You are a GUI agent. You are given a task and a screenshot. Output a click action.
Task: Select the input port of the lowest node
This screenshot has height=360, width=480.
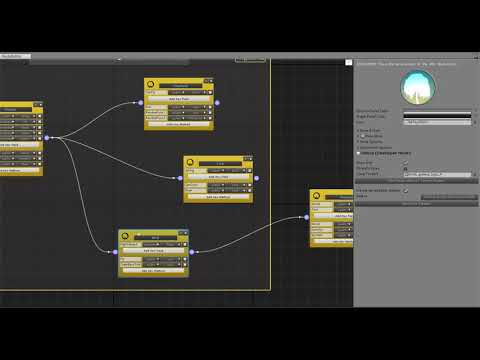coord(115,252)
